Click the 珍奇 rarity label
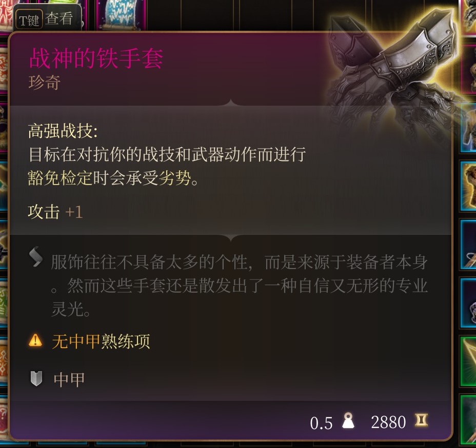 click(45, 82)
